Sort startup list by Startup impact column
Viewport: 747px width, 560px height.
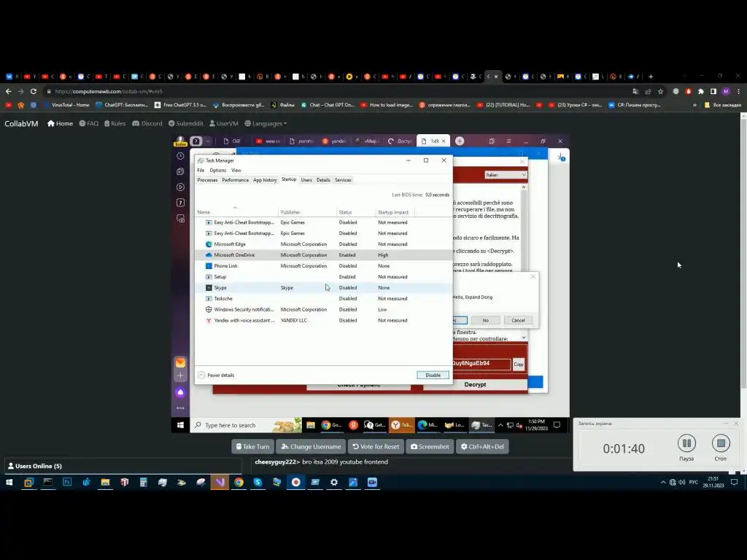click(x=393, y=212)
